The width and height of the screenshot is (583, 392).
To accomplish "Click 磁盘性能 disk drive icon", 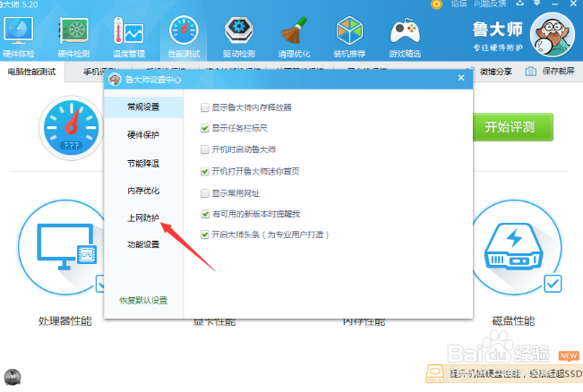I will [x=514, y=246].
